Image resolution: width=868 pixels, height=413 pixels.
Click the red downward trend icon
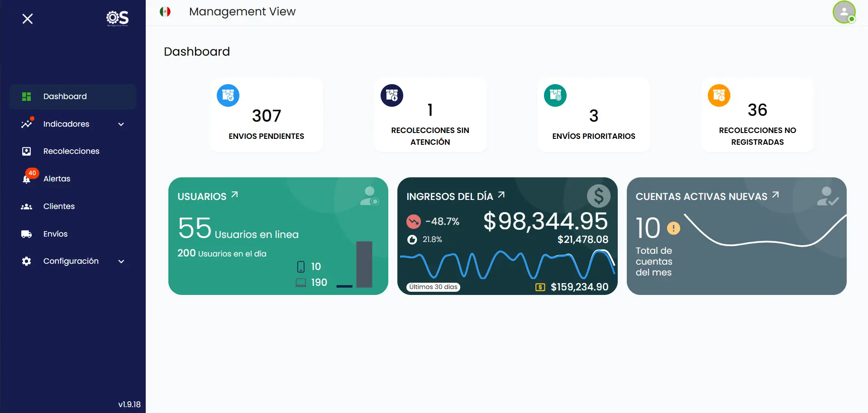[414, 222]
